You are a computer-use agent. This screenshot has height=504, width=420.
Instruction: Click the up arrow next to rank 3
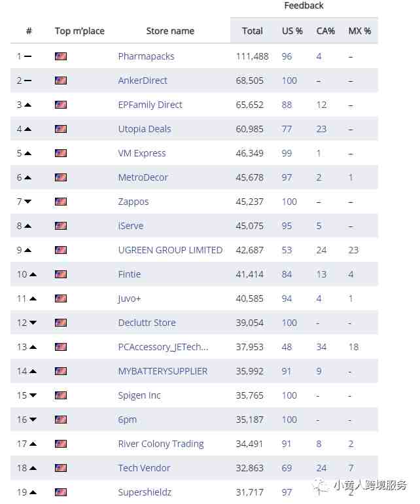[x=28, y=105]
